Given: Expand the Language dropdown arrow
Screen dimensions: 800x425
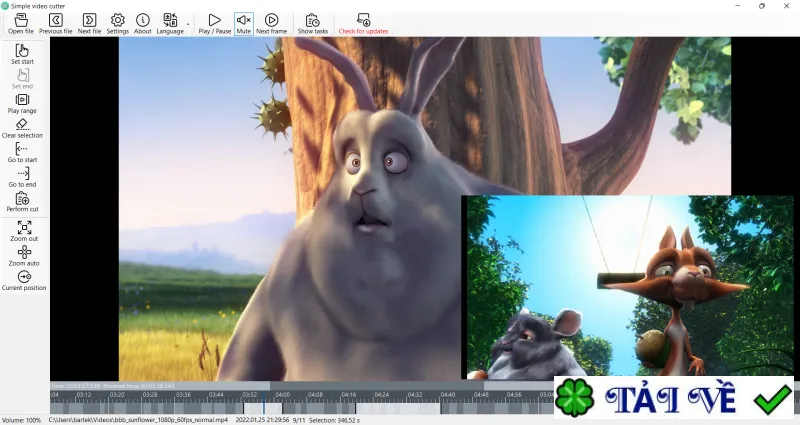Looking at the screenshot, I should pos(188,24).
